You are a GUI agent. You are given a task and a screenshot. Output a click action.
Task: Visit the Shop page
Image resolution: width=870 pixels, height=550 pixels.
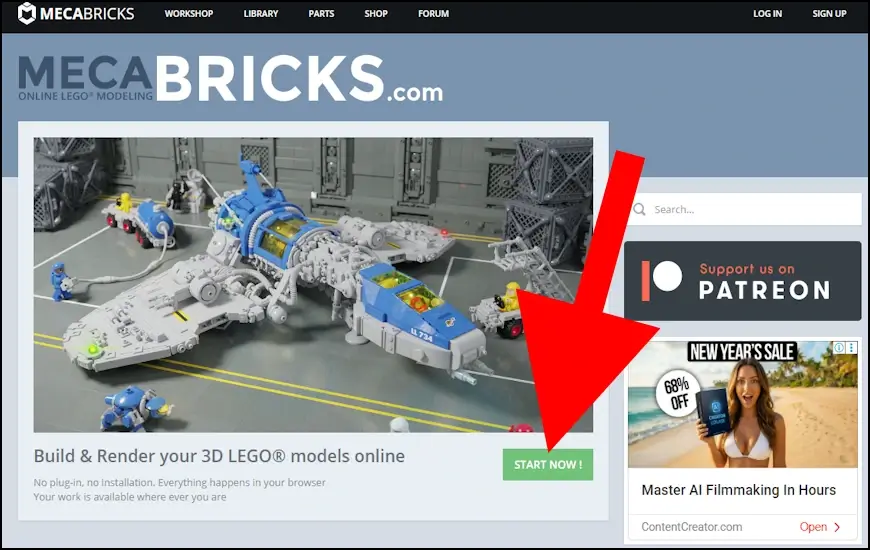tap(376, 14)
